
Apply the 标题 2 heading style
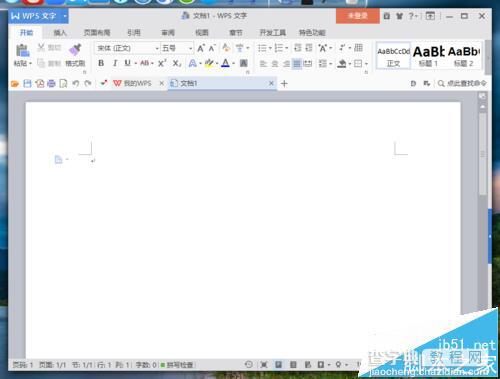coord(464,56)
